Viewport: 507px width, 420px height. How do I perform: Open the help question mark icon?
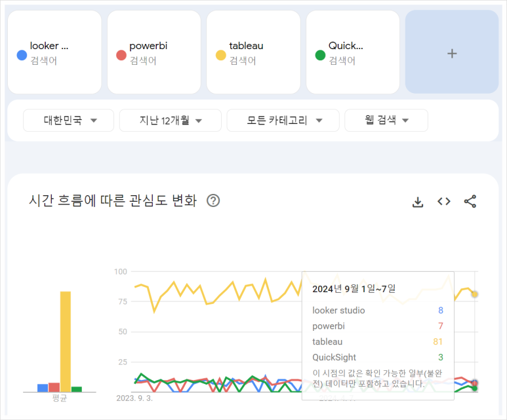tap(213, 200)
